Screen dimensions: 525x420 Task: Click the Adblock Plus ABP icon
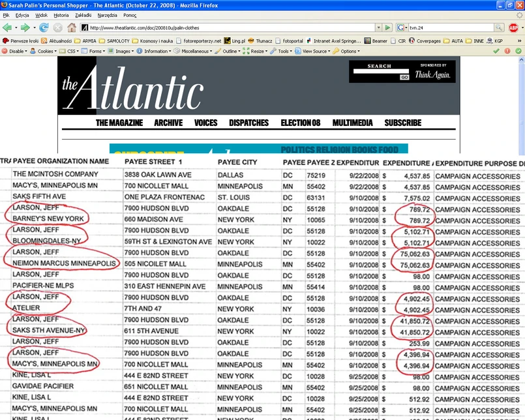513,27
